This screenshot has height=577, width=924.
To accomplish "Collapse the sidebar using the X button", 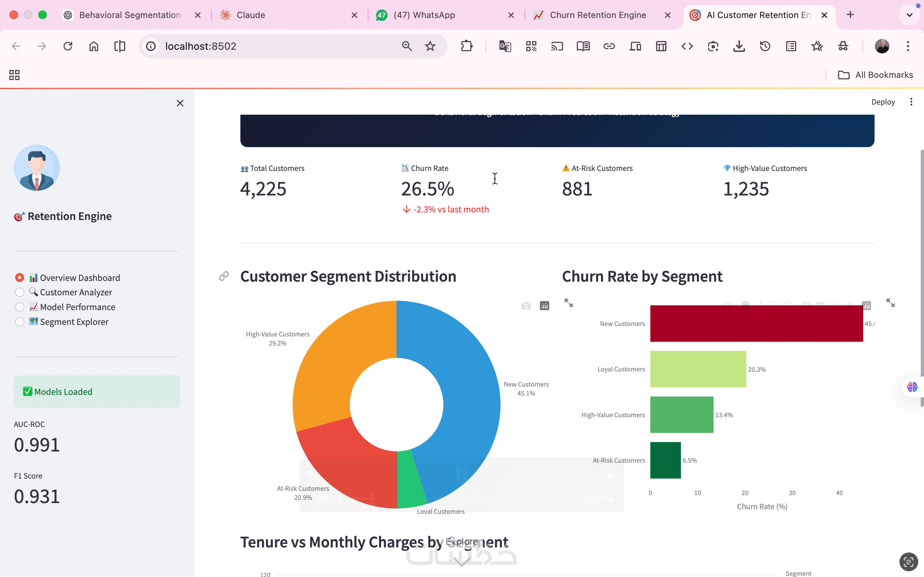I will 180,103.
